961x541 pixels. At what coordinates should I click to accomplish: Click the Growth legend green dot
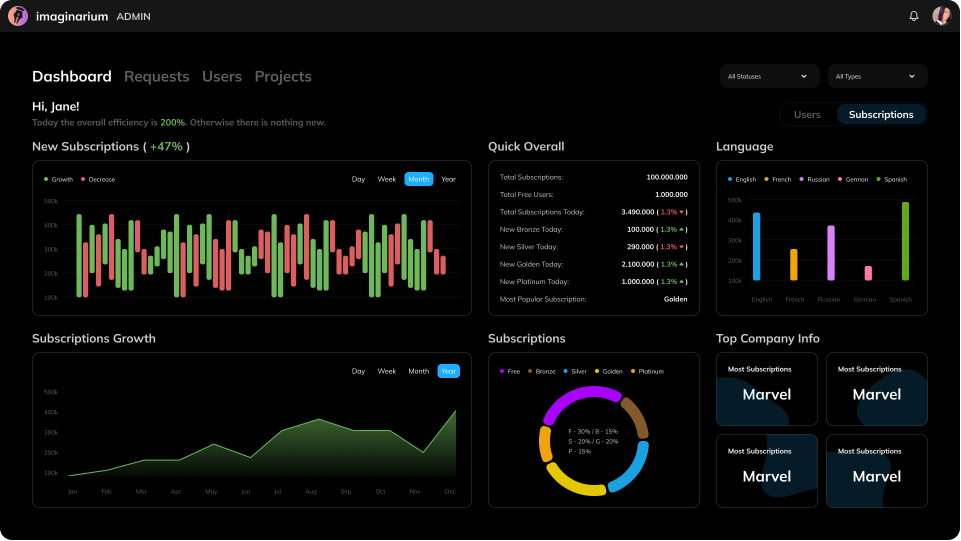pos(46,180)
